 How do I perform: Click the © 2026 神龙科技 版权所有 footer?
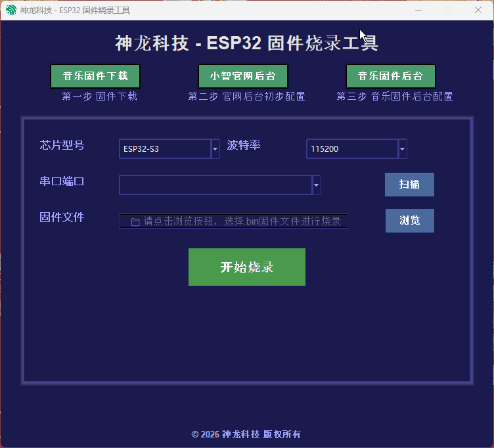[246, 434]
